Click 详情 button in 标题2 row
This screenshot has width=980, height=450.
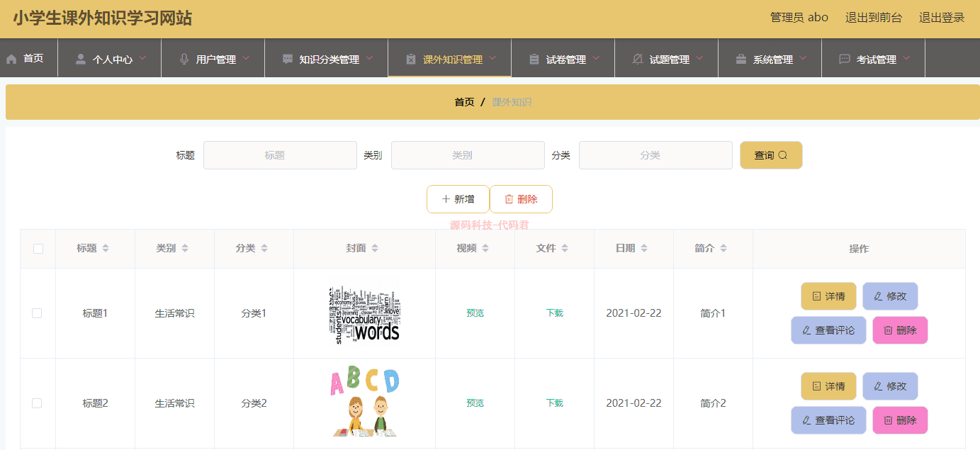pos(828,386)
